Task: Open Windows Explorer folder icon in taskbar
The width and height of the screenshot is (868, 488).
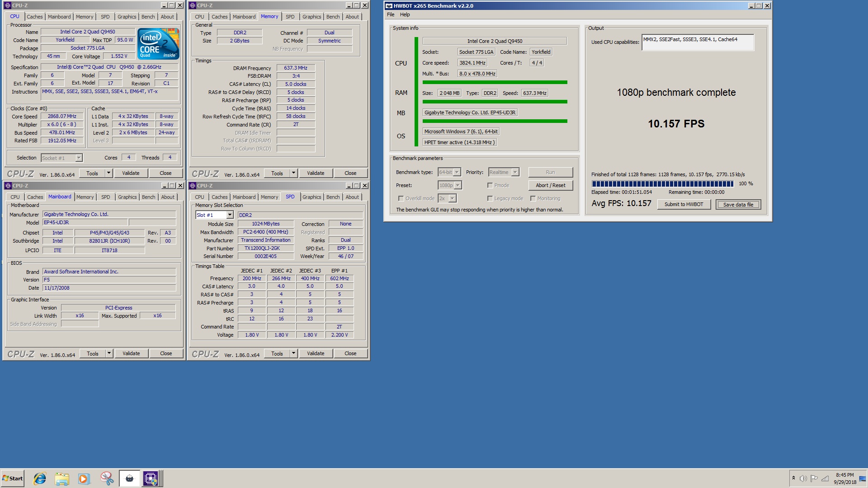Action: pyautogui.click(x=62, y=479)
